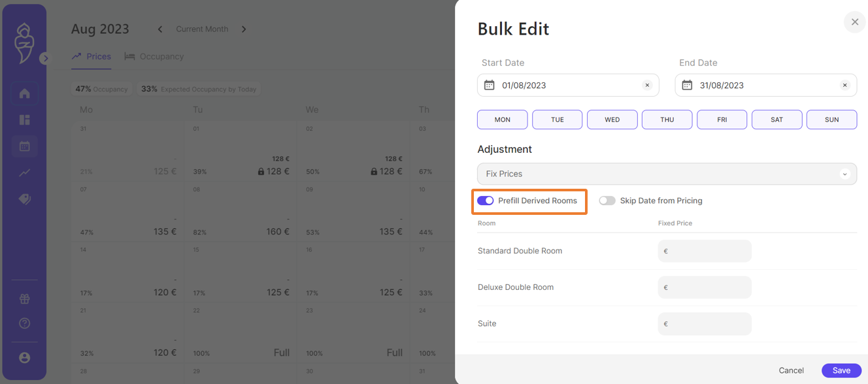
Task: Enable Skip Date from Pricing toggle
Action: [x=607, y=201]
